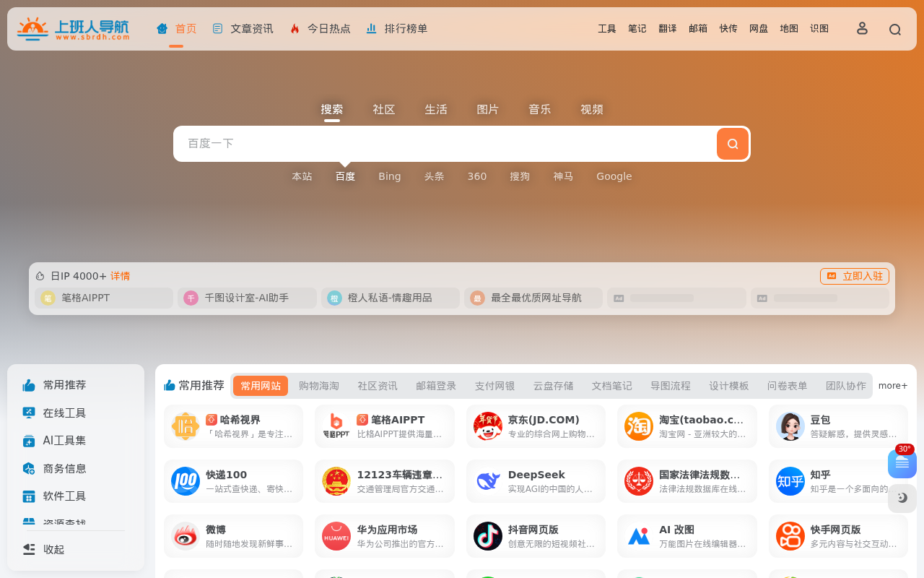Open the 快手 logo icon

click(x=790, y=536)
